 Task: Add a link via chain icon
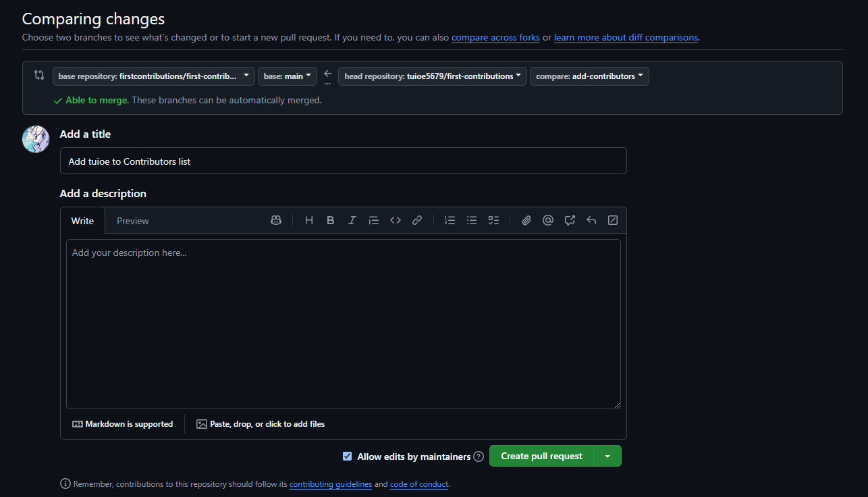coord(417,220)
